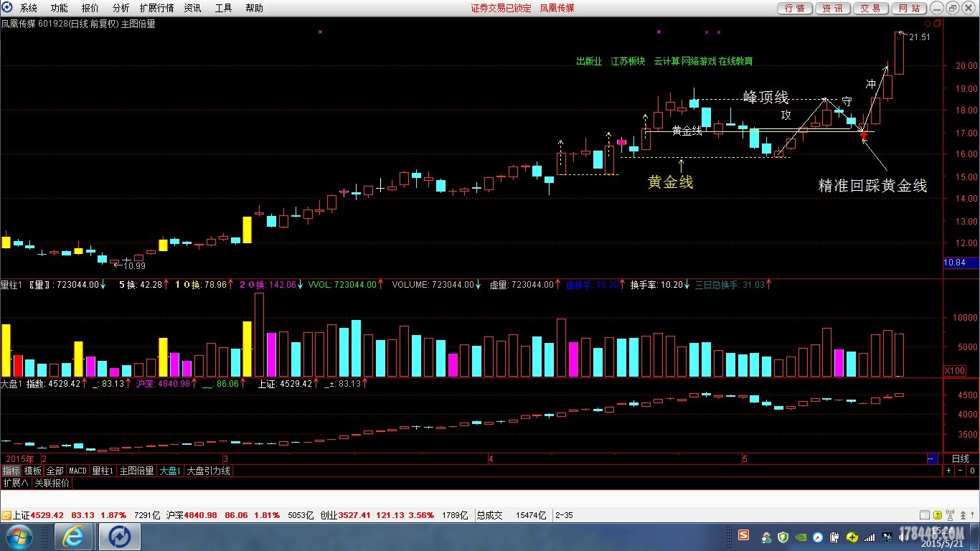Click the 证券交易已锁定 status text
Image resolution: width=980 pixels, height=551 pixels.
[x=501, y=8]
